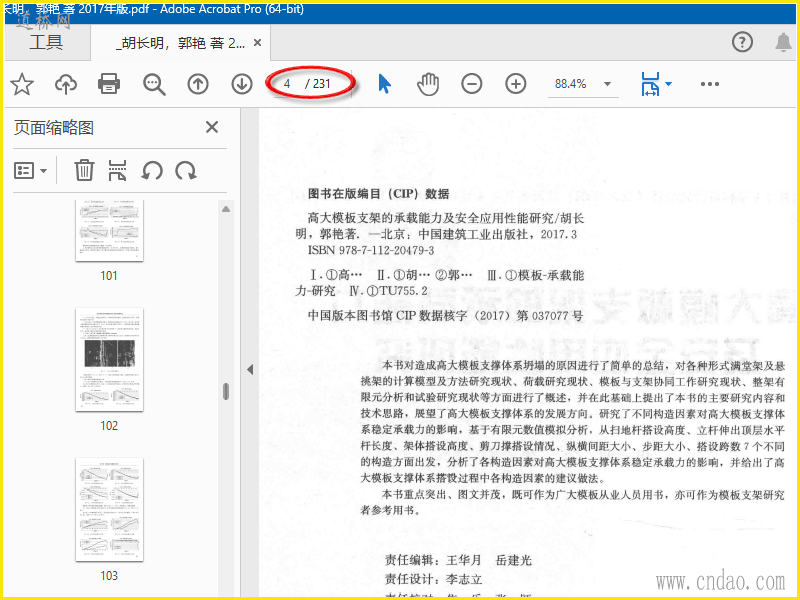Zoom out with the minus button
Screen dimensions: 800x600
(x=471, y=84)
